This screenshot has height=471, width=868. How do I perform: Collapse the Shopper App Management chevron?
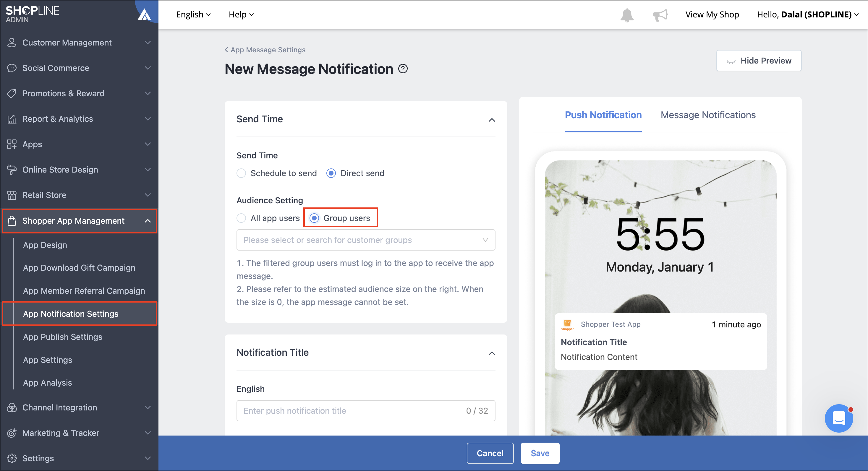pos(148,221)
